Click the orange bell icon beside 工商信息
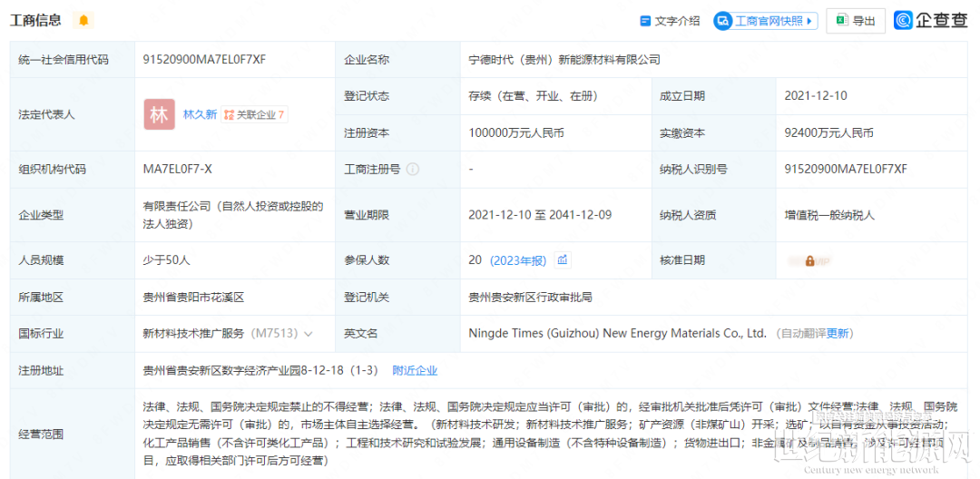The height and width of the screenshot is (479, 980). (83, 20)
